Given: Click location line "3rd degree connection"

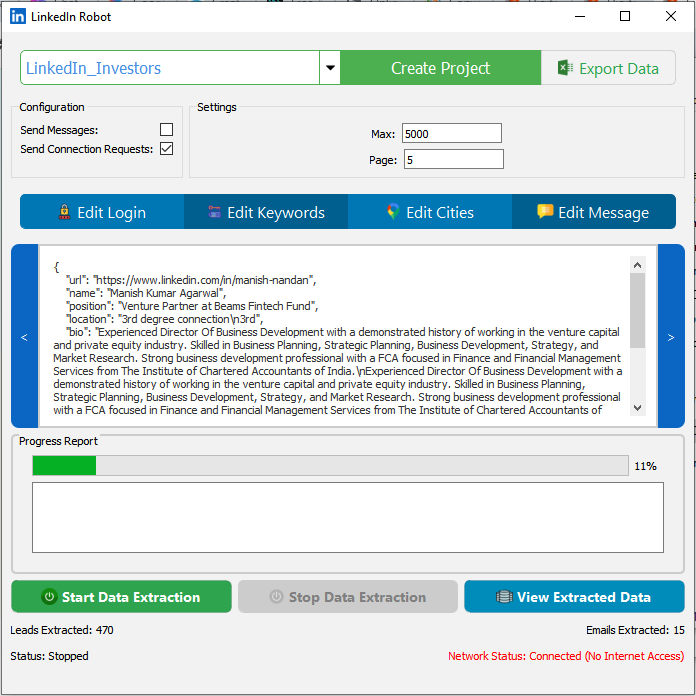Looking at the screenshot, I should (164, 319).
